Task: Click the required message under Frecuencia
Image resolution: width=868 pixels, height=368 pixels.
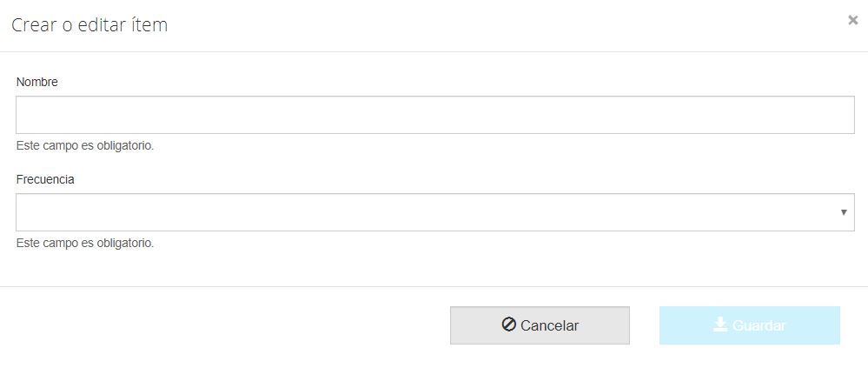Action: tap(85, 243)
